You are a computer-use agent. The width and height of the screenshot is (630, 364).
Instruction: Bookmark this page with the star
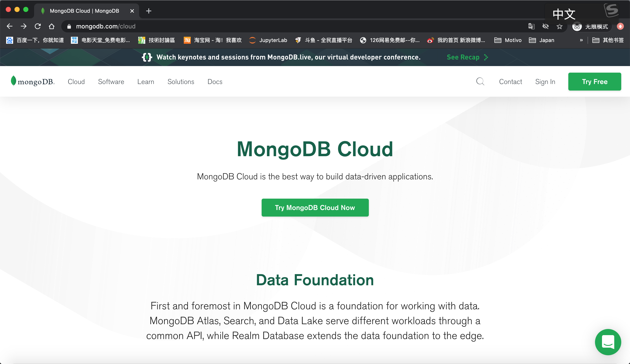[560, 26]
